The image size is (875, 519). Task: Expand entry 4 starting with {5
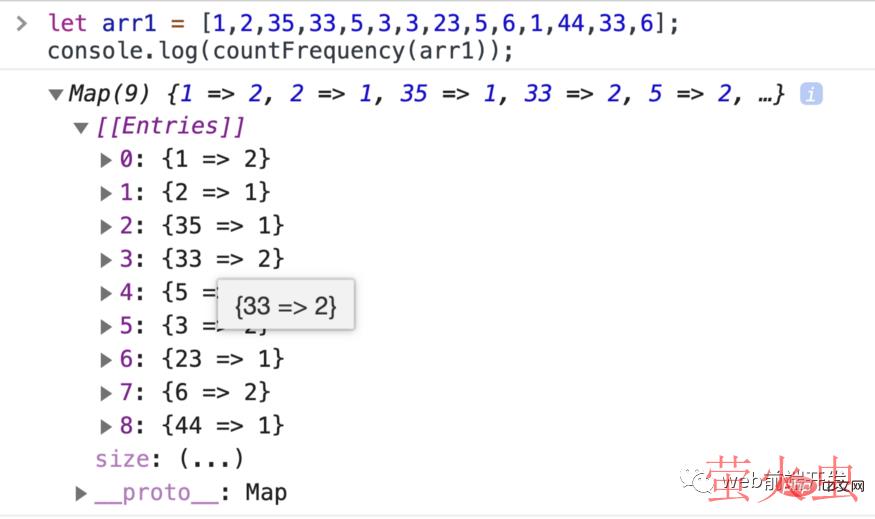[105, 293]
